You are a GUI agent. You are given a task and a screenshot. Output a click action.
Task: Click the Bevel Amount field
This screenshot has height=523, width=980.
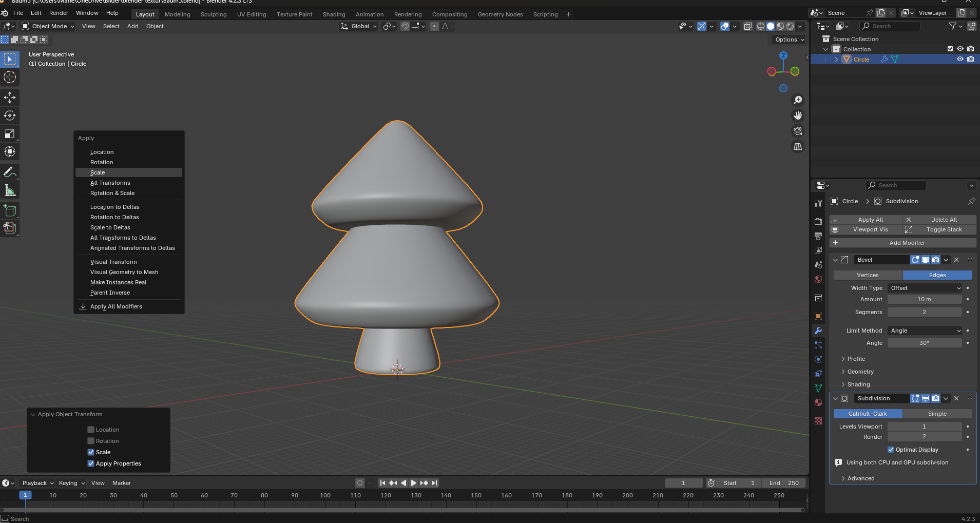tap(924, 299)
